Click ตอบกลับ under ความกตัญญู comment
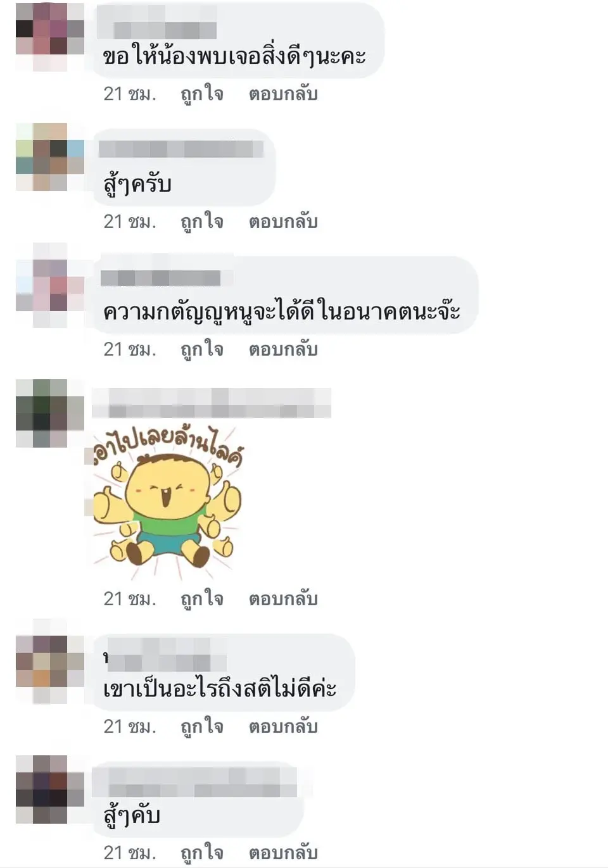Screen dimensions: 608x868 (283, 350)
